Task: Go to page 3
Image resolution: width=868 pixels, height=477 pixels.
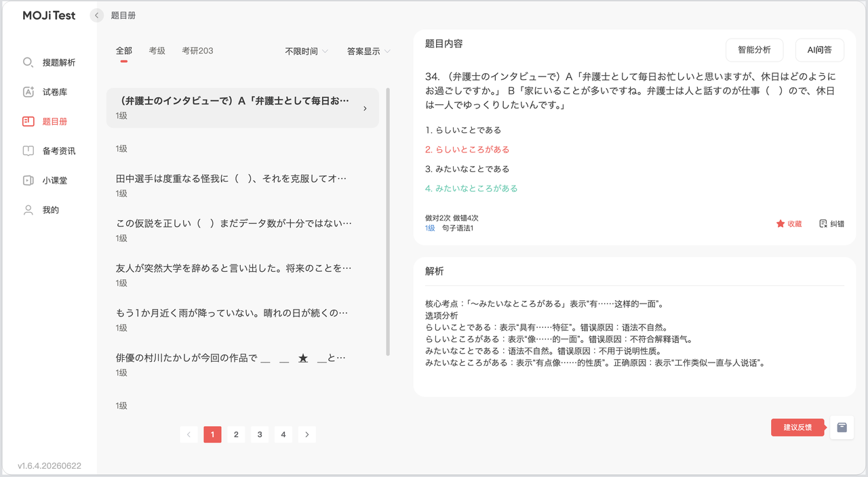Action: click(260, 434)
